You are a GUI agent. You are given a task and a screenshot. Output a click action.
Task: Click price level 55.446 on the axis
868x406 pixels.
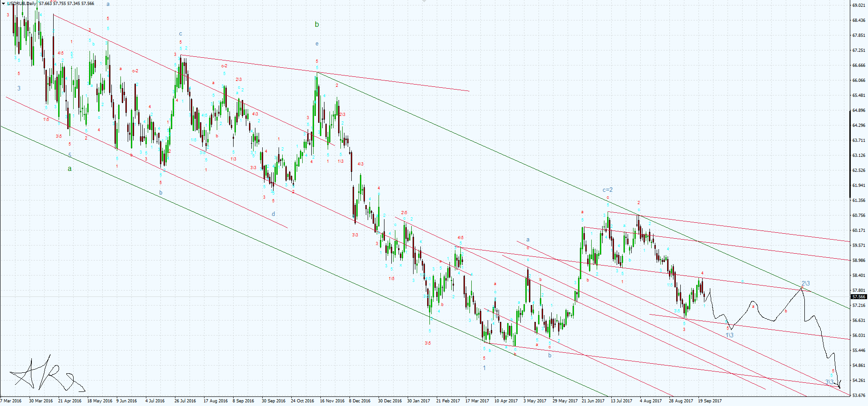coord(858,351)
